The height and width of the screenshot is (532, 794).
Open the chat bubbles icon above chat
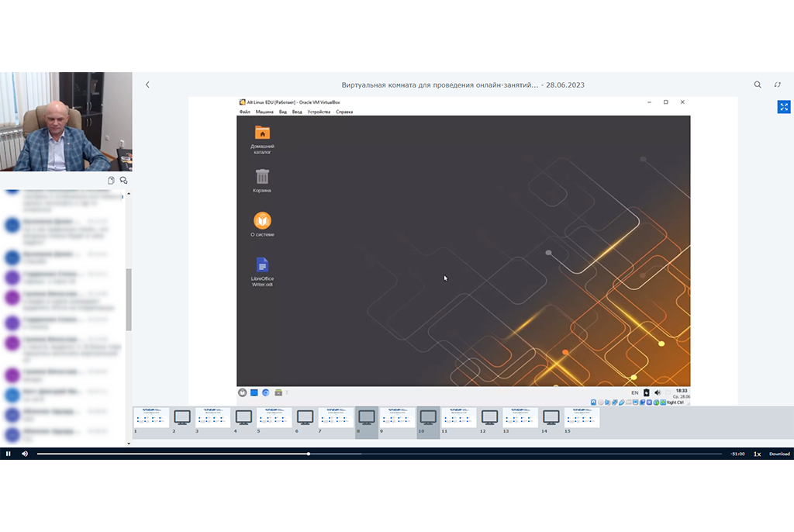point(123,181)
